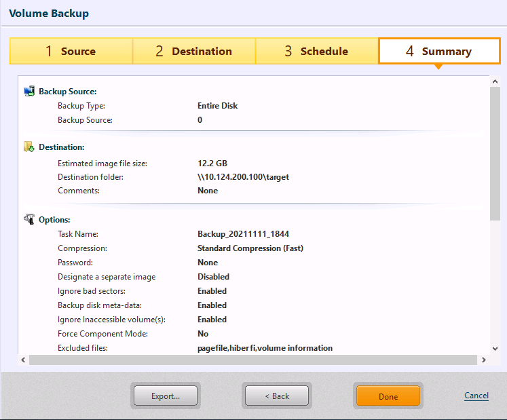Image resolution: width=507 pixels, height=420 pixels.
Task: Click the Cancel link
Action: pos(476,396)
